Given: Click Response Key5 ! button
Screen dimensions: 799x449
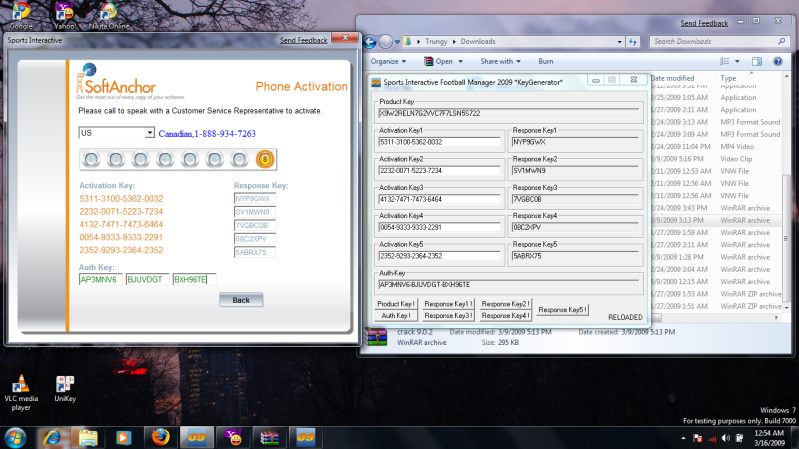Looking at the screenshot, I should point(563,310).
